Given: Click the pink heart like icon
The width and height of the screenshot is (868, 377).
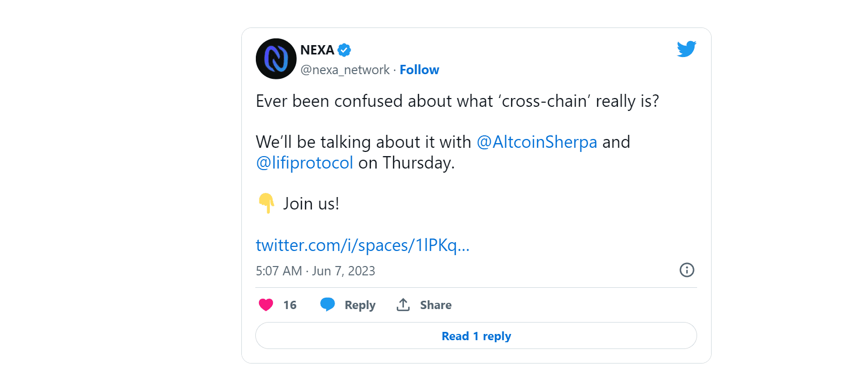Looking at the screenshot, I should click(266, 305).
